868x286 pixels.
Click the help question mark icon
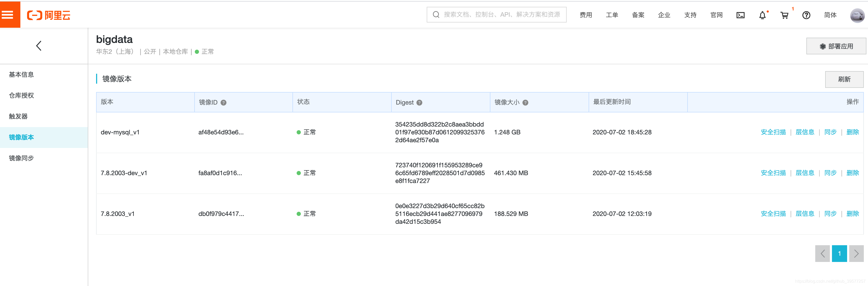[x=806, y=15]
